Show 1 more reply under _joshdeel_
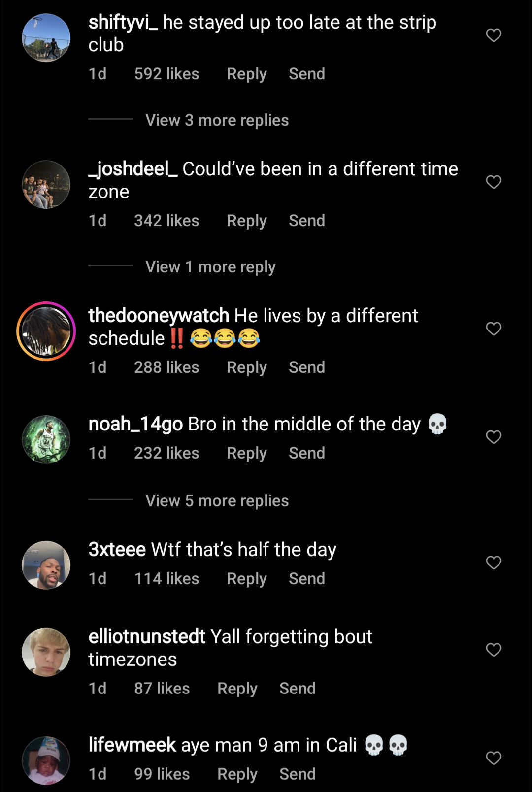Viewport: 532px width, 792px height. [x=210, y=267]
